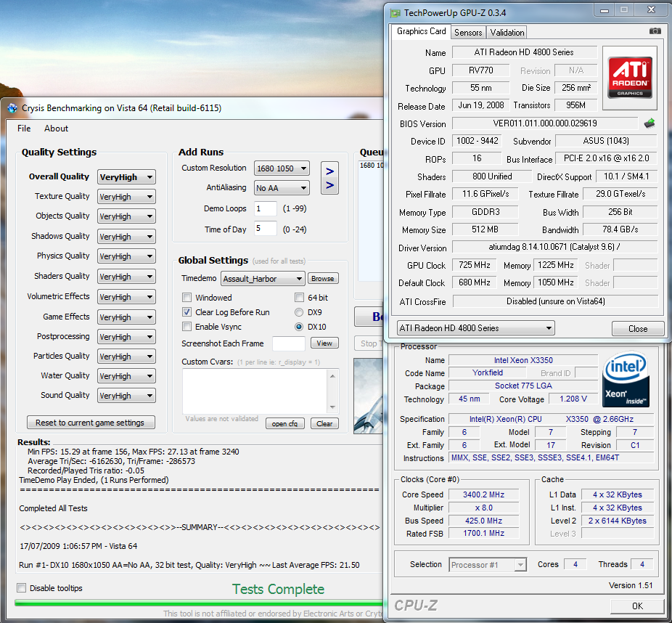This screenshot has width=672, height=623.
Task: Click the 'Tests Complete' status text
Action: point(278,589)
